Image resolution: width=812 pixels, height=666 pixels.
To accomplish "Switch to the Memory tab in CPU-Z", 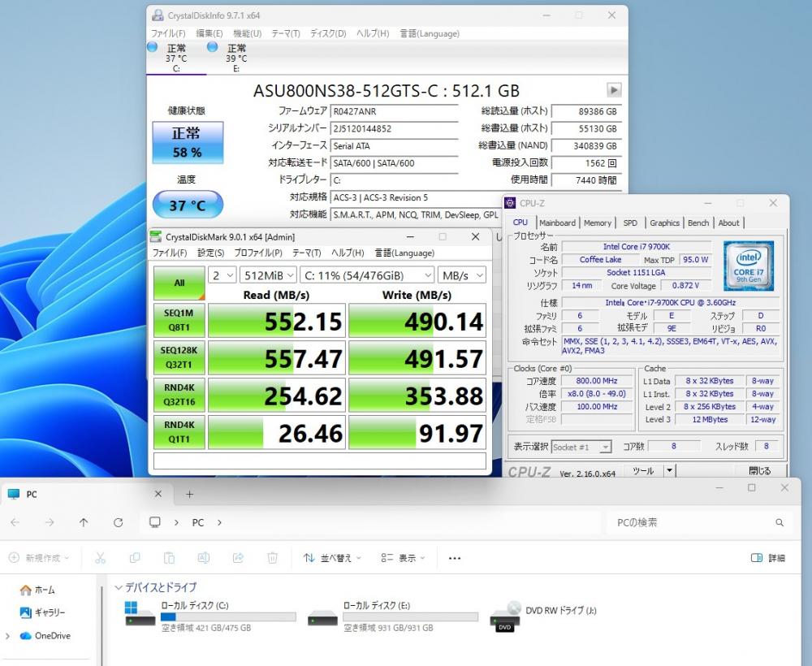I will (x=597, y=223).
